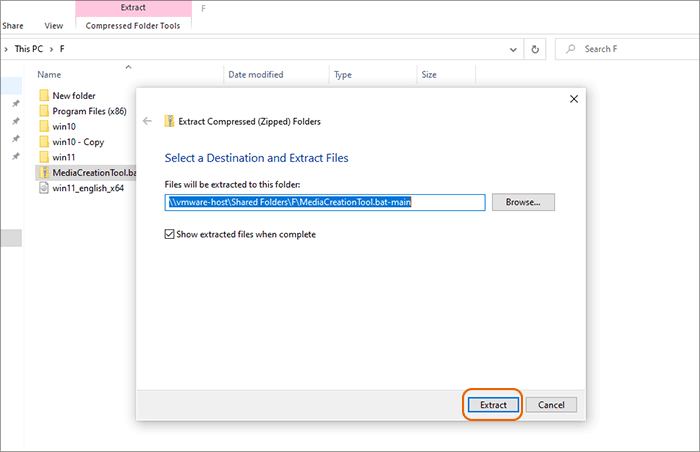The width and height of the screenshot is (700, 452).
Task: Open the Share ribbon tab
Action: point(13,26)
